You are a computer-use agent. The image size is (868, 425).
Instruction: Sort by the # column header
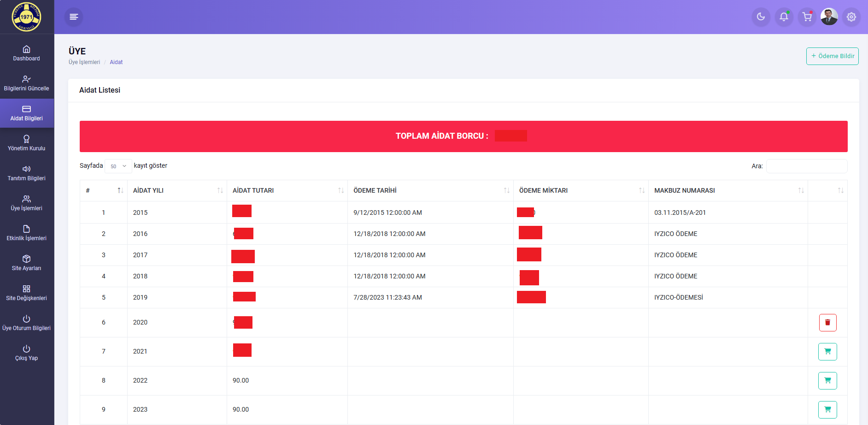click(x=104, y=190)
